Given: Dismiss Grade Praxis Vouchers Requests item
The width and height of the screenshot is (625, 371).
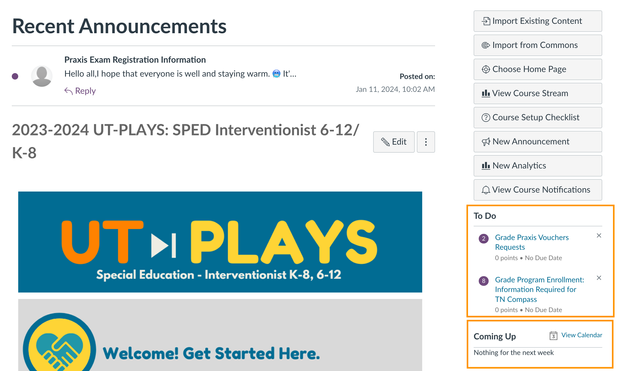Looking at the screenshot, I should (599, 236).
